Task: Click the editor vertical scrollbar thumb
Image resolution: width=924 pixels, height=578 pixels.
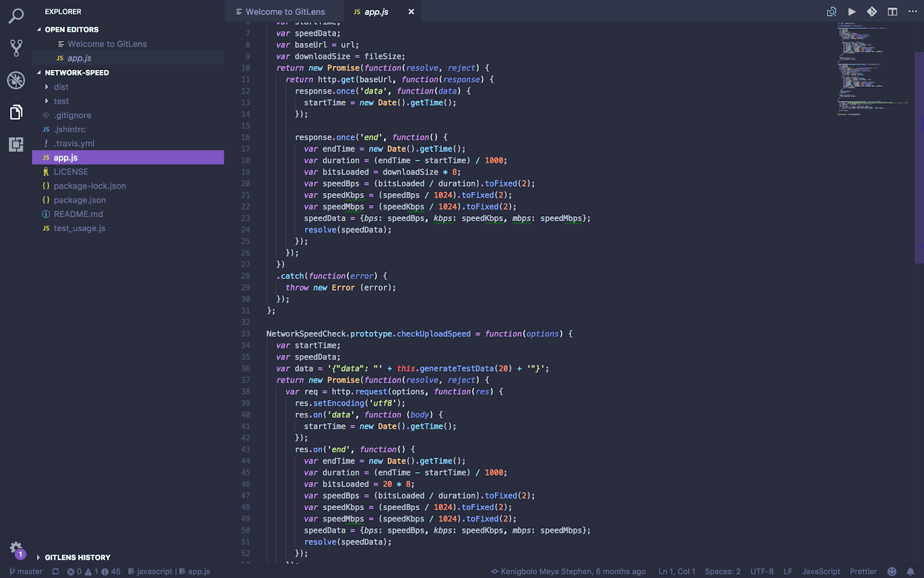Action: (919, 157)
